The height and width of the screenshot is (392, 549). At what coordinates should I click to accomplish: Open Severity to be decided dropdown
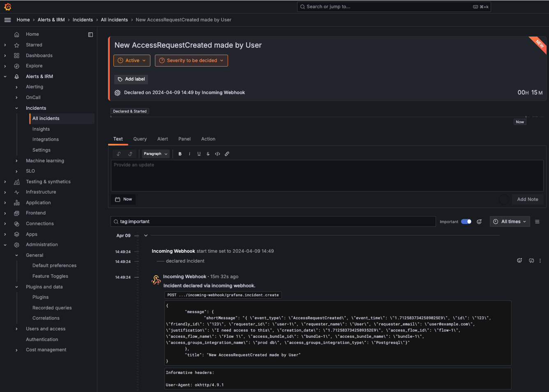pyautogui.click(x=191, y=60)
